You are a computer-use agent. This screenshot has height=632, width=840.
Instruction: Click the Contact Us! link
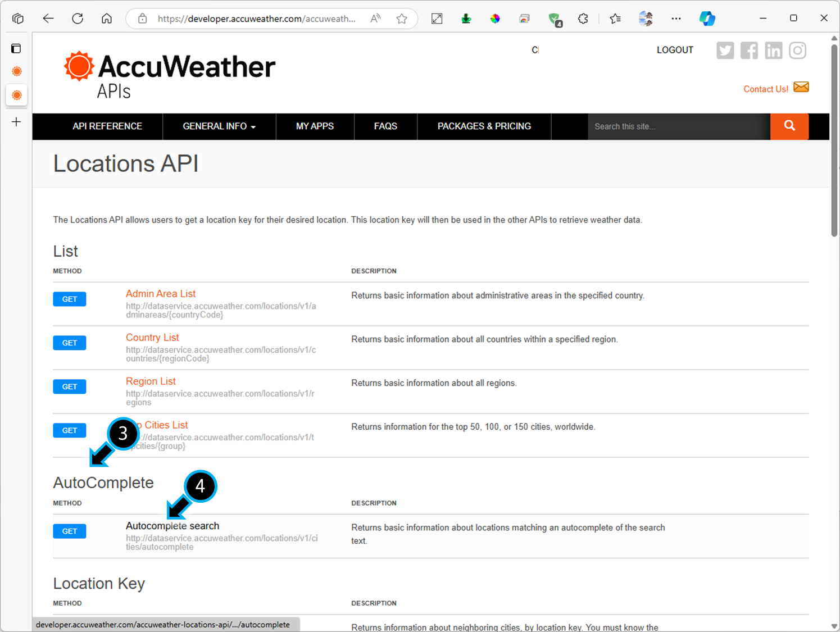(766, 89)
